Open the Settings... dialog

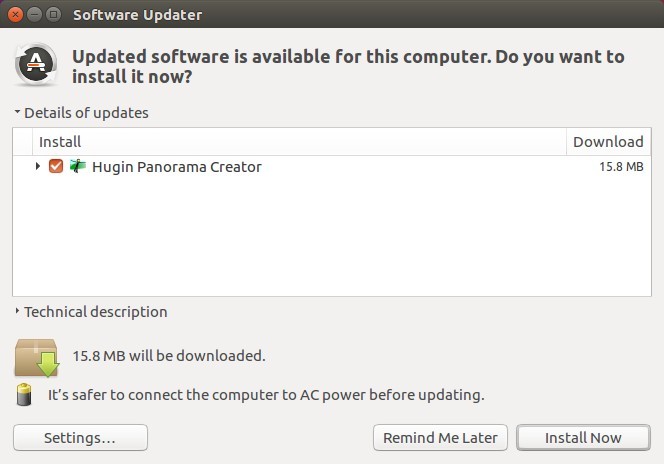point(80,437)
